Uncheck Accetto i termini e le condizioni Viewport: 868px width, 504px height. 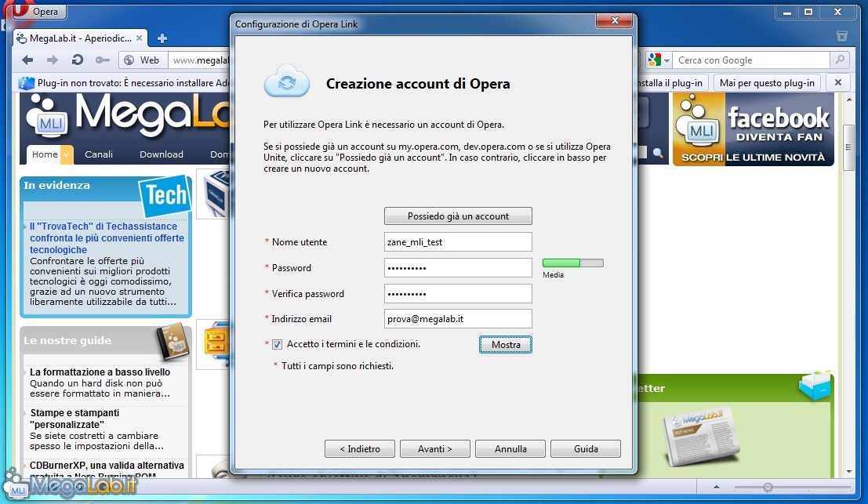click(x=278, y=344)
